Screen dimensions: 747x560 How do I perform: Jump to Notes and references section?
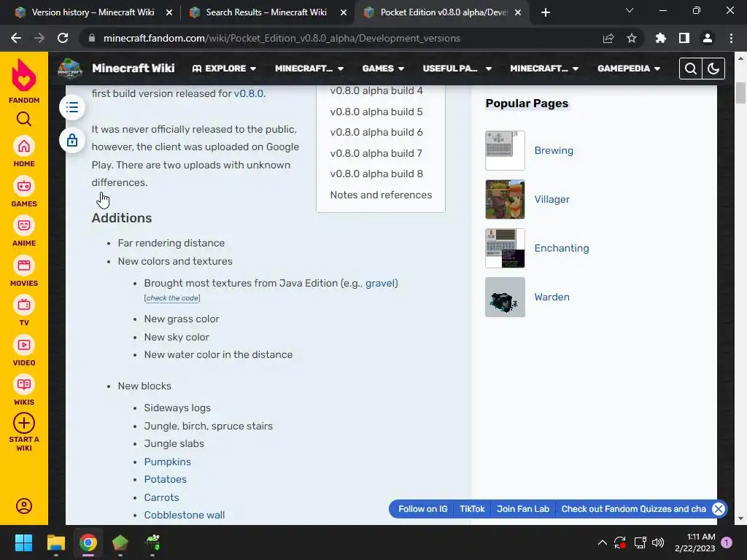[381, 195]
